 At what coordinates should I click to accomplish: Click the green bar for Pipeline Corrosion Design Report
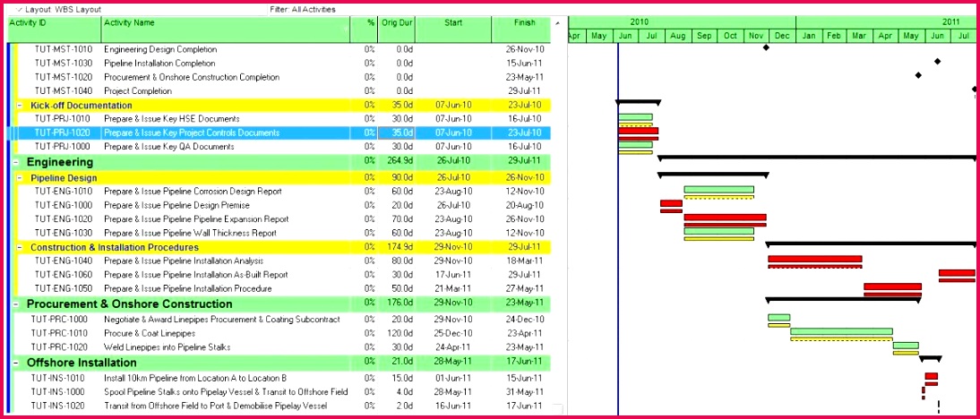pyautogui.click(x=718, y=190)
